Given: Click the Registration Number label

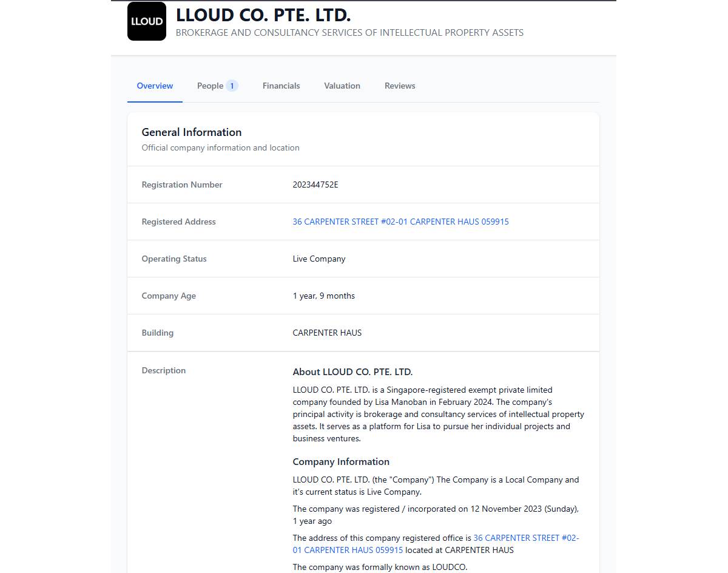Looking at the screenshot, I should 182,185.
